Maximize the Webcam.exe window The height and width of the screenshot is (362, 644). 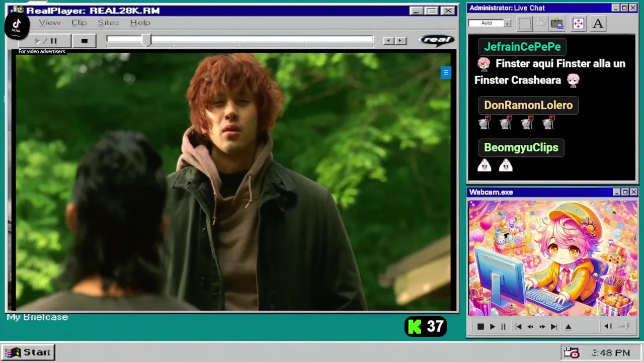625,192
